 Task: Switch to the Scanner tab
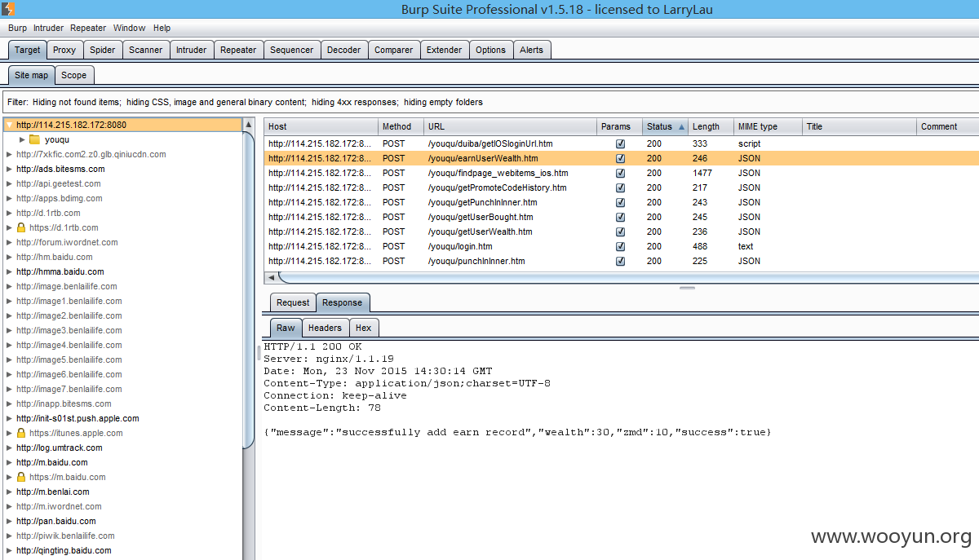click(x=146, y=50)
